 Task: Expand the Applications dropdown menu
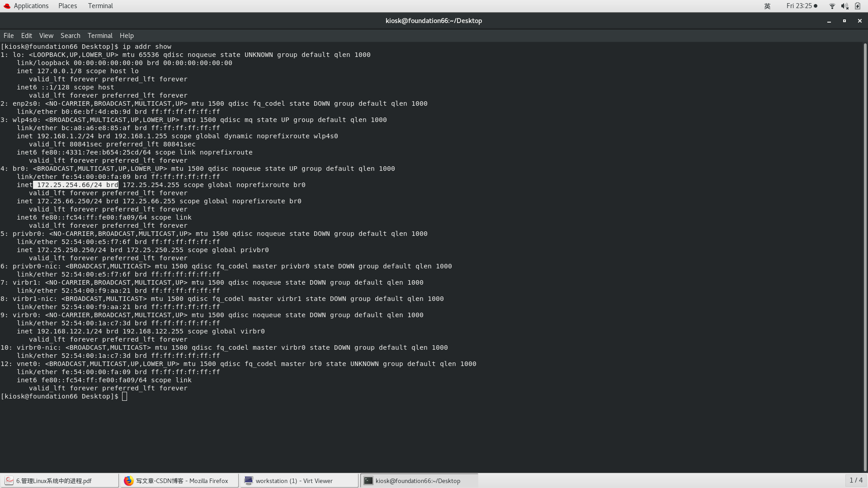pyautogui.click(x=30, y=6)
